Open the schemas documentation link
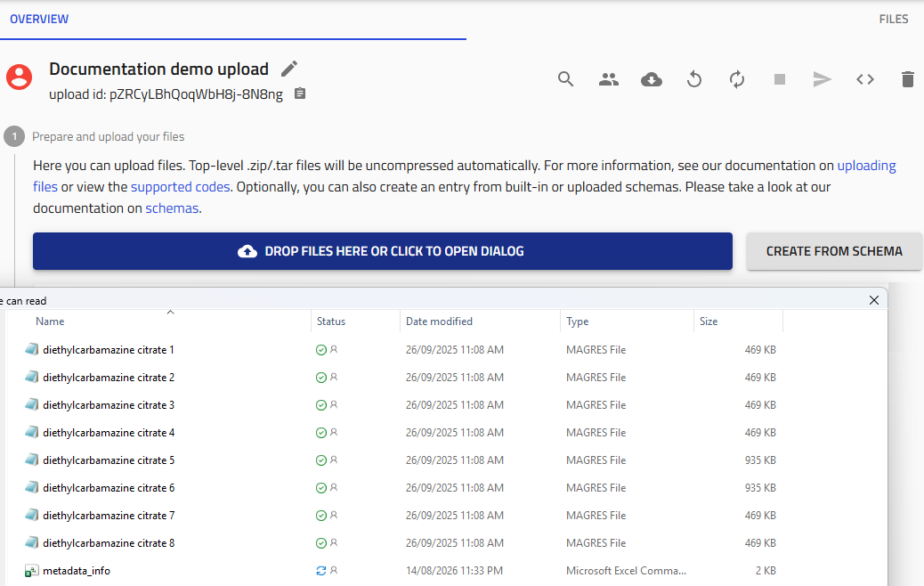Viewport: 924px width, 586px height. (172, 208)
